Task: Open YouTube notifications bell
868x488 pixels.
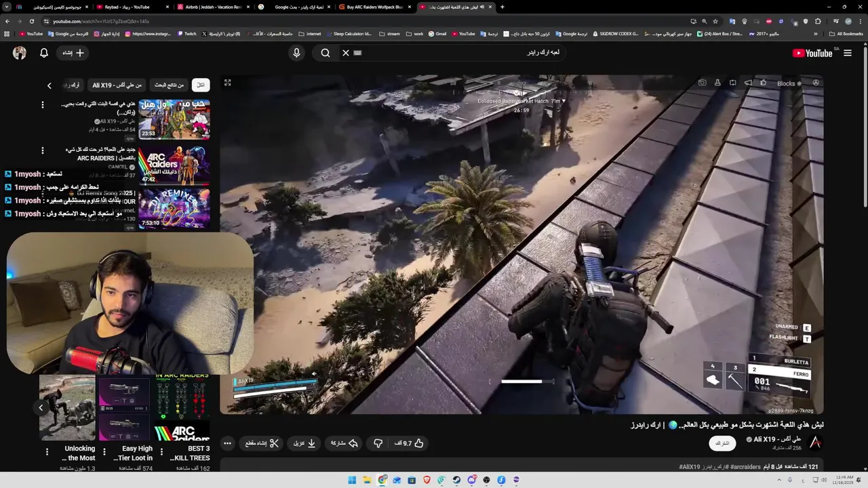Action: (x=44, y=53)
